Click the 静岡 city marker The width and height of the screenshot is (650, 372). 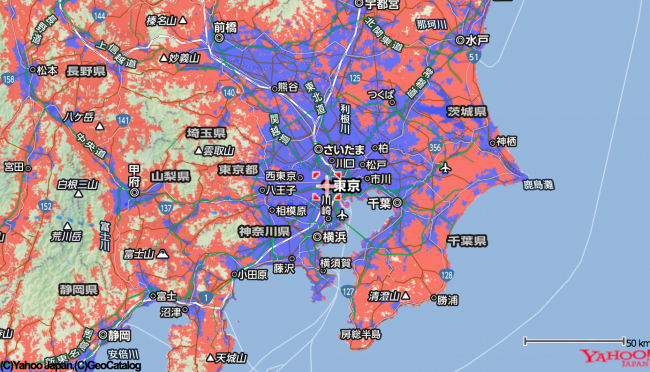coord(103,335)
